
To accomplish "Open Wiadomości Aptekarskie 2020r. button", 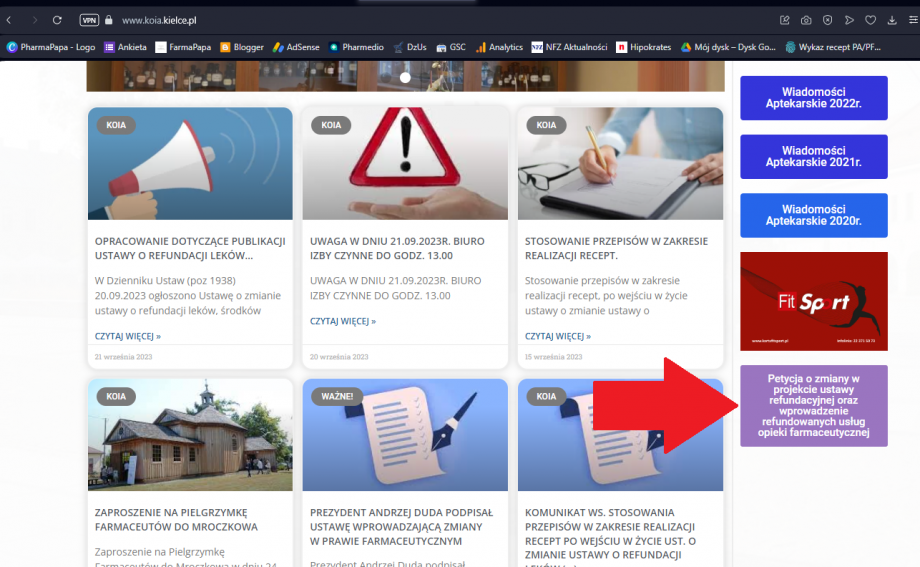I will pos(813,215).
